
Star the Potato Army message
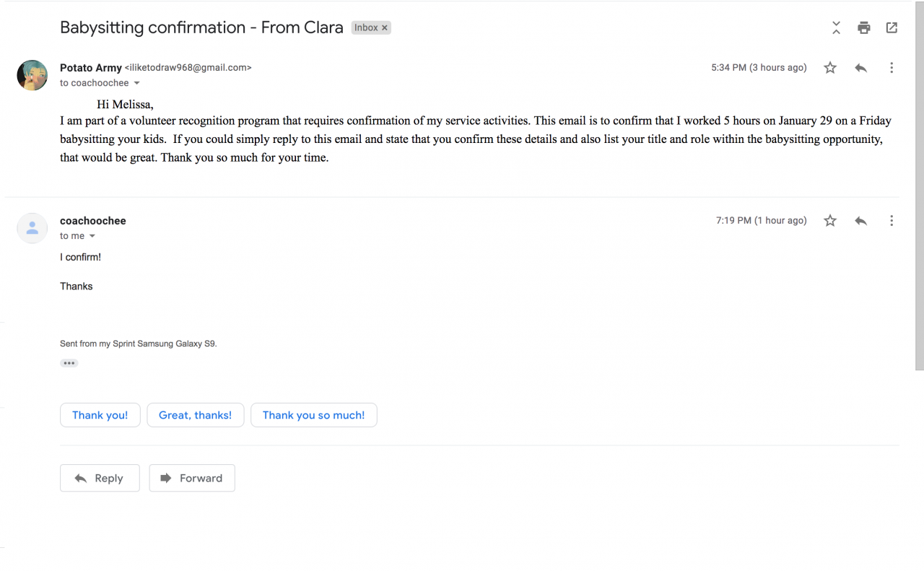click(830, 68)
